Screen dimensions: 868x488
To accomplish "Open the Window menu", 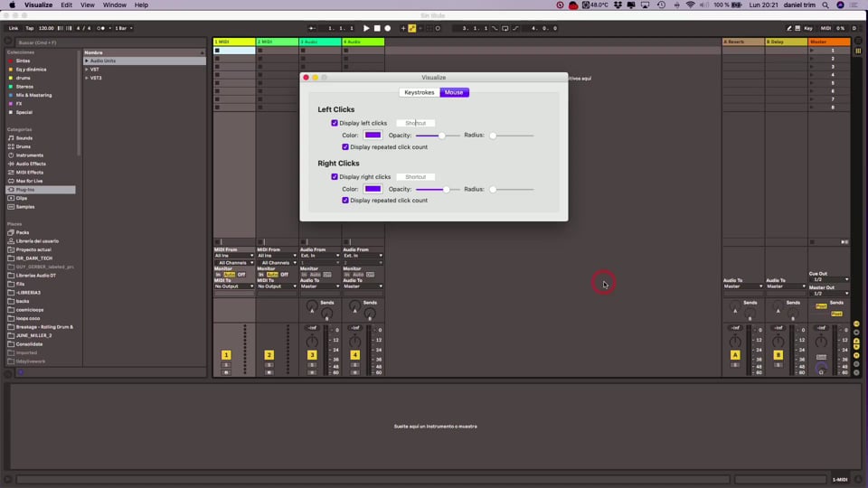I will tap(115, 5).
